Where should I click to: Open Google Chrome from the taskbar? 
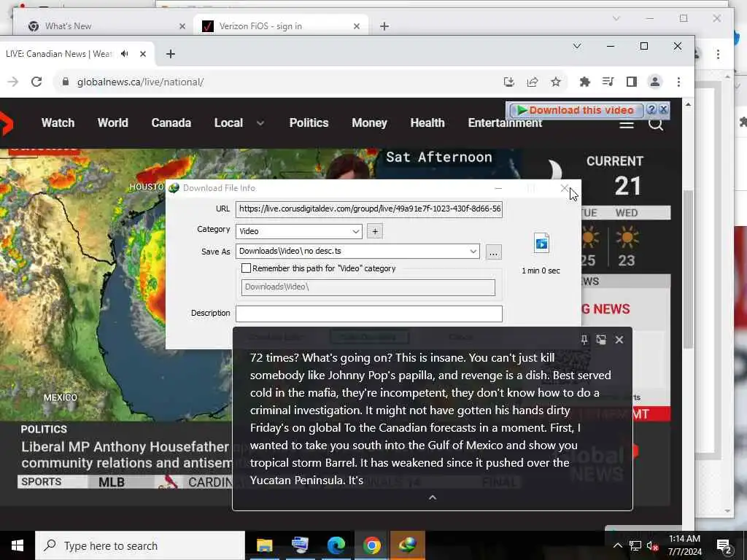click(x=371, y=545)
